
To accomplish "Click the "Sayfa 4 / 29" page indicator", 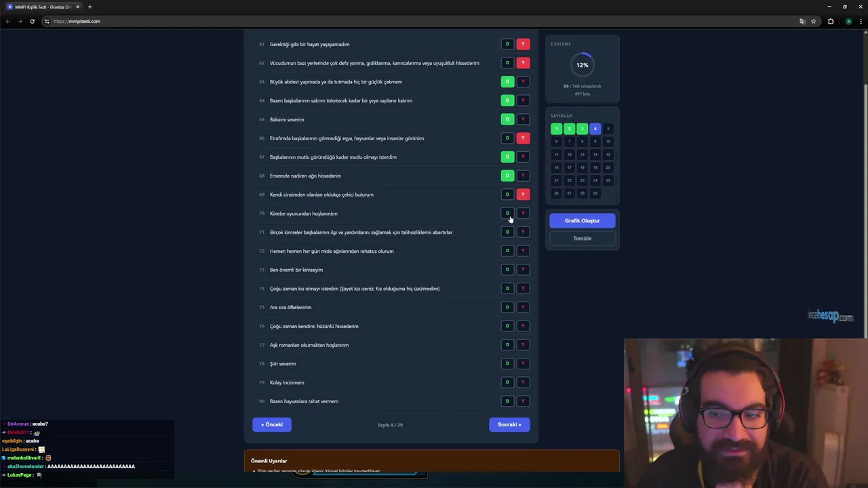I will 390,425.
